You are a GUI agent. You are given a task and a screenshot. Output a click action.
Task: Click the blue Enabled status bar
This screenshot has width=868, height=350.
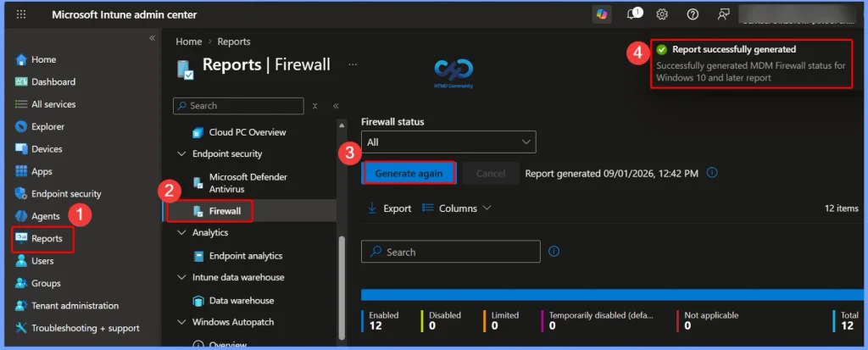(614, 295)
